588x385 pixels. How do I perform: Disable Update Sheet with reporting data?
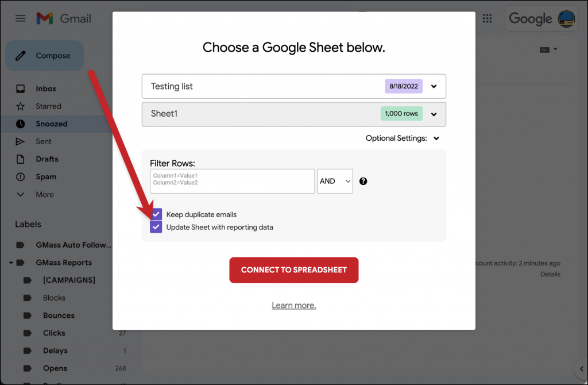(156, 226)
